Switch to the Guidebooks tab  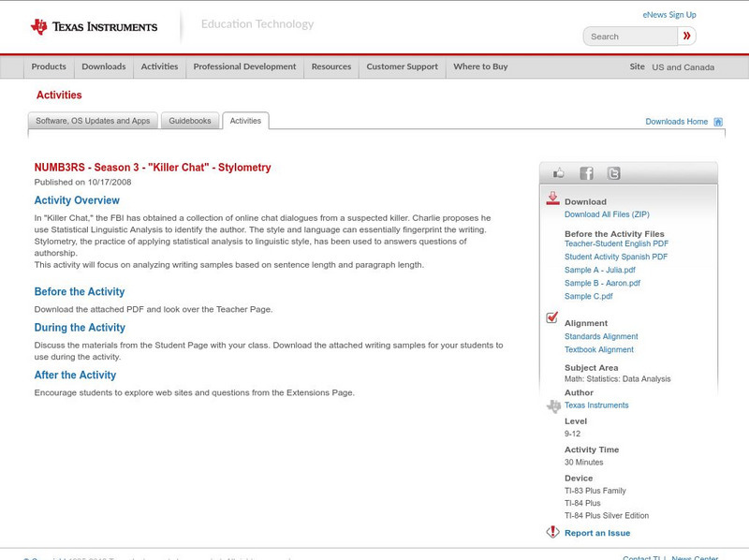[190, 121]
